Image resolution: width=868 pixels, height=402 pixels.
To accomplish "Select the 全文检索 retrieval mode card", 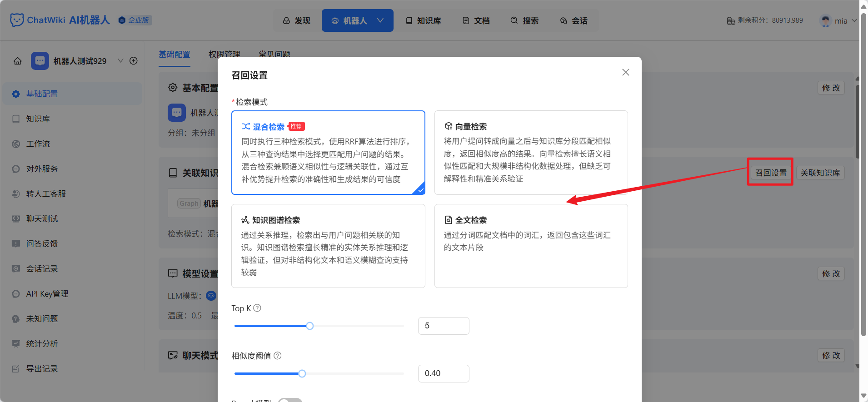I will (x=531, y=246).
